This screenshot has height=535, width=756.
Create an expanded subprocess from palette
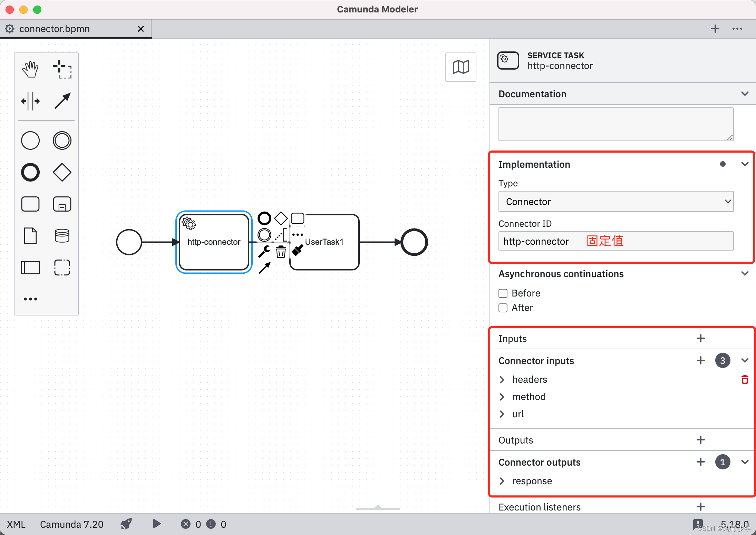pyautogui.click(x=62, y=204)
